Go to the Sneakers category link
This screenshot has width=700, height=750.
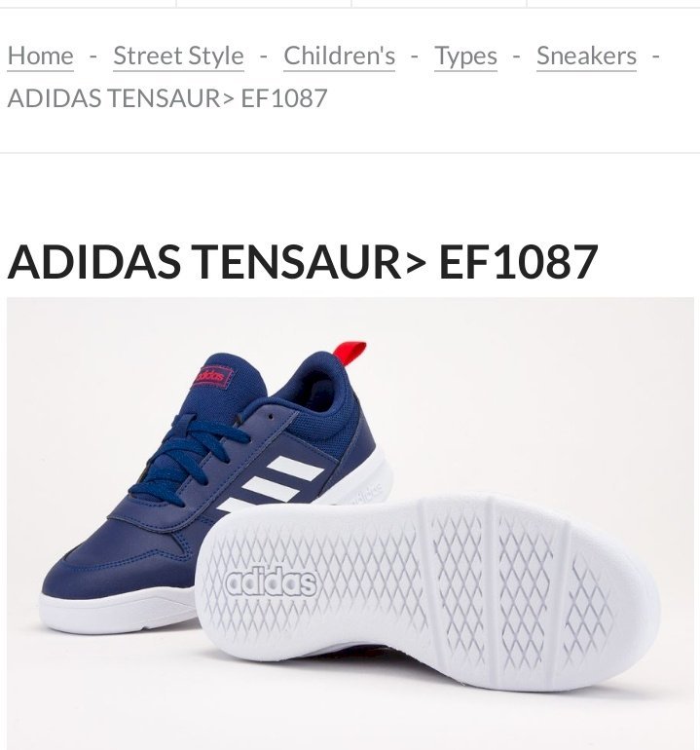click(x=586, y=56)
